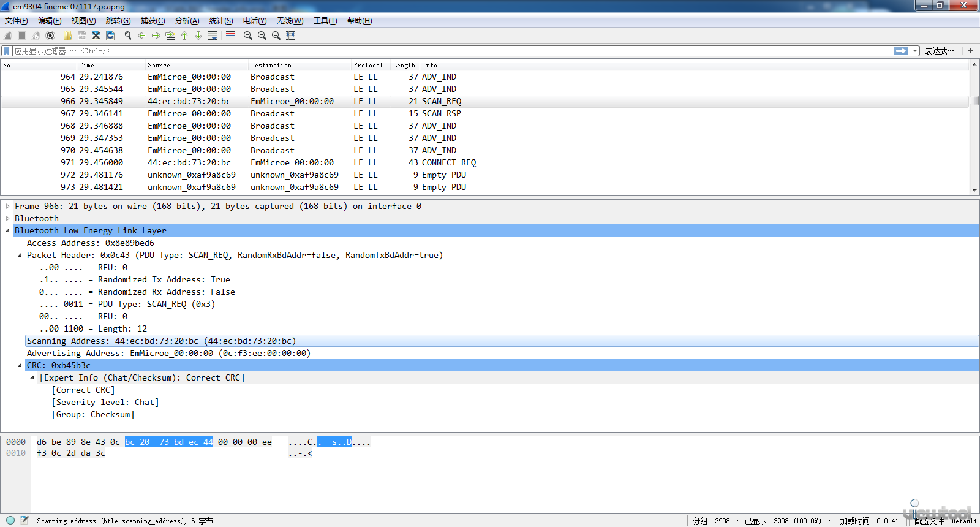The width and height of the screenshot is (980, 527).
Task: Reset text to normal size
Action: pos(276,36)
